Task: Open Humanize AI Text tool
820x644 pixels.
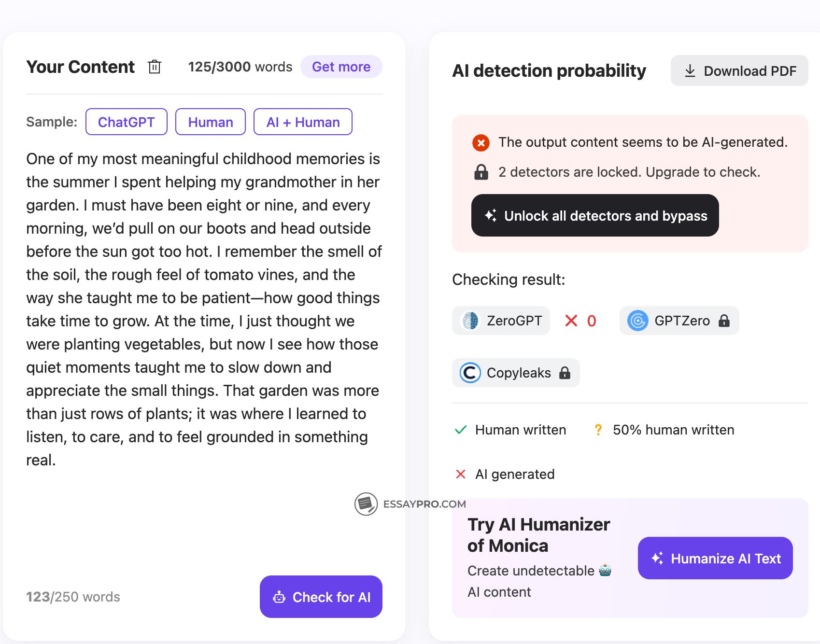Action: [715, 558]
